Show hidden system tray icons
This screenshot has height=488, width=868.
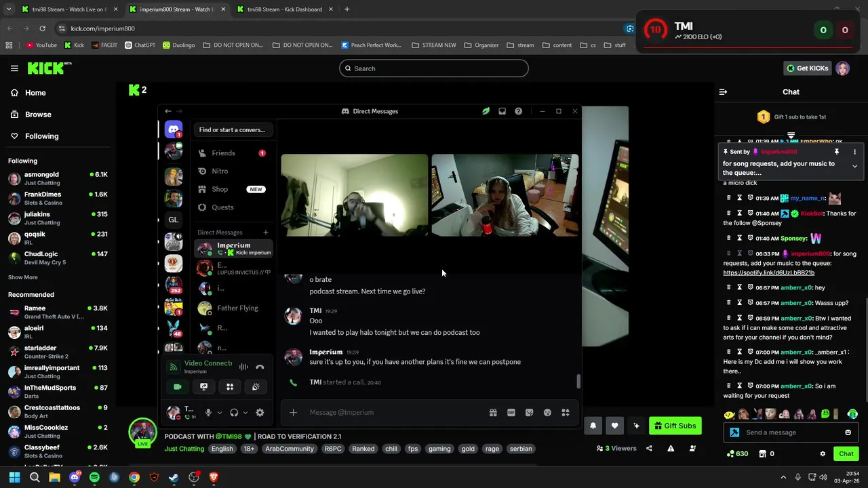pos(783,477)
